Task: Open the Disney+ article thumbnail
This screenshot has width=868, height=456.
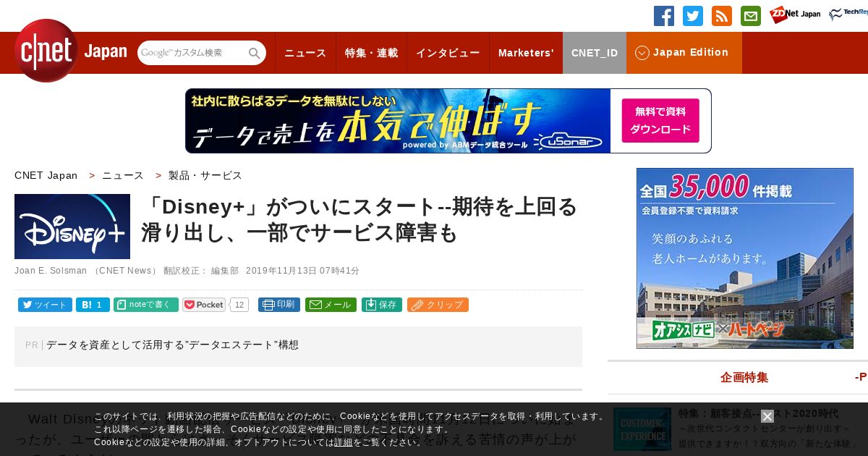Action: coord(72,227)
